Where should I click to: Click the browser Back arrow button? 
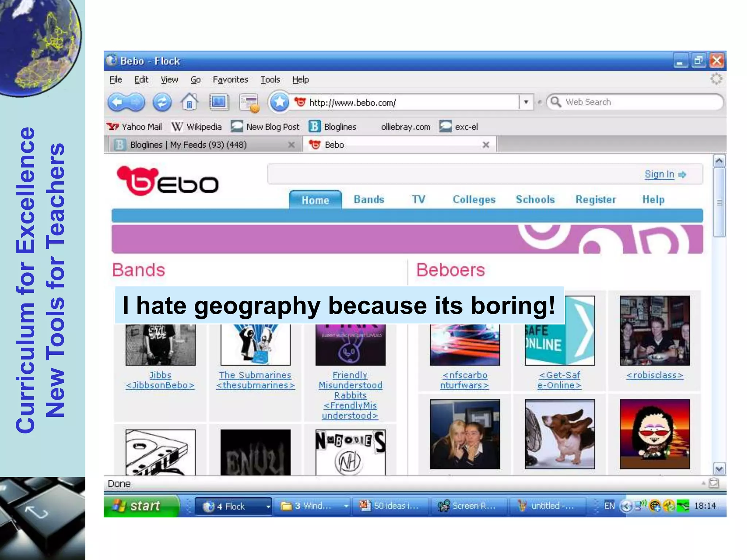117,102
